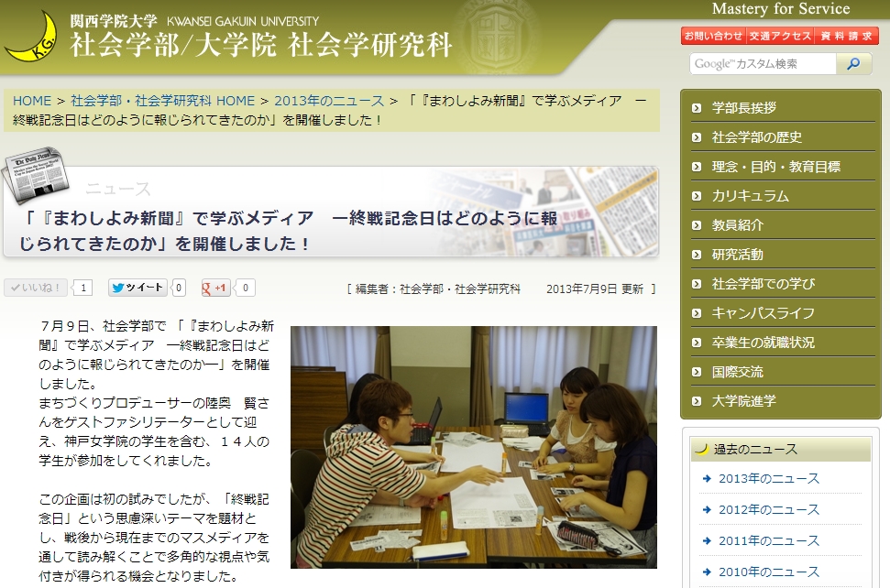Click the HOME breadcrumb link
890x588 pixels.
(x=32, y=101)
